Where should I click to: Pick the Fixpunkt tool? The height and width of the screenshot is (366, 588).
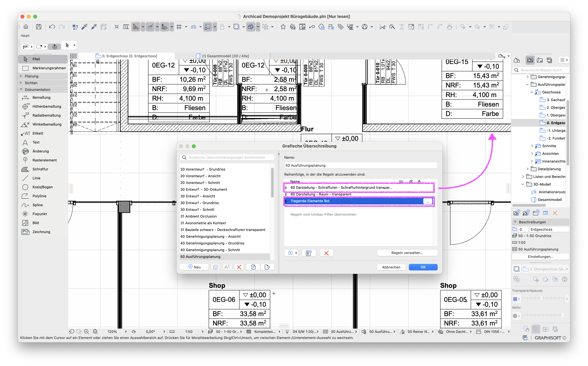click(x=43, y=214)
